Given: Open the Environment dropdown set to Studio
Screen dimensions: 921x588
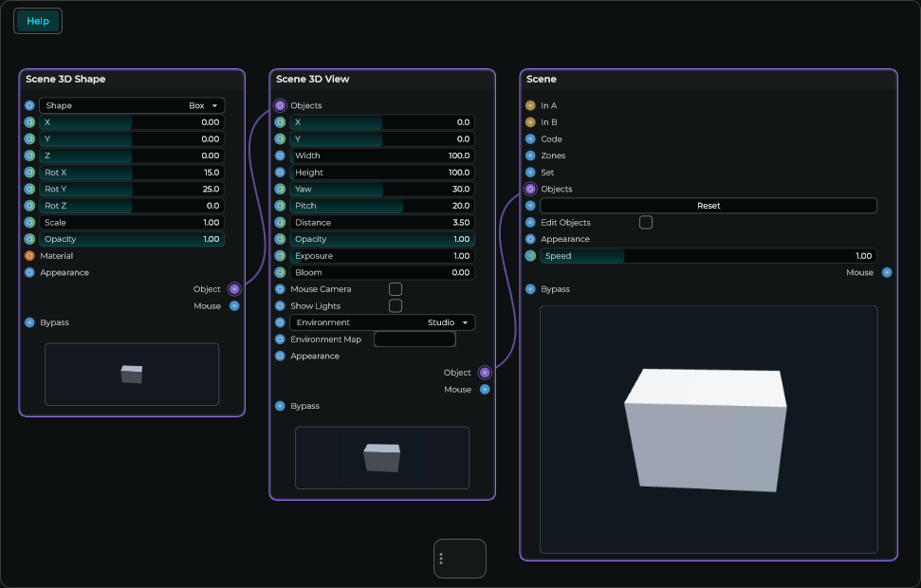Looking at the screenshot, I should pos(382,322).
